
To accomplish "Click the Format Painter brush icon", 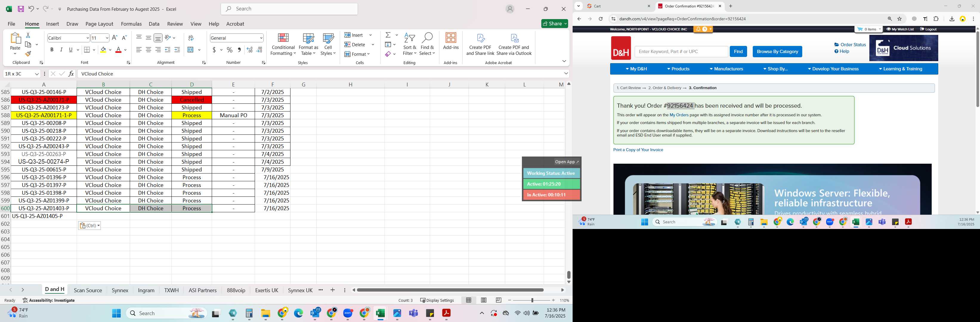I will pyautogui.click(x=28, y=54).
